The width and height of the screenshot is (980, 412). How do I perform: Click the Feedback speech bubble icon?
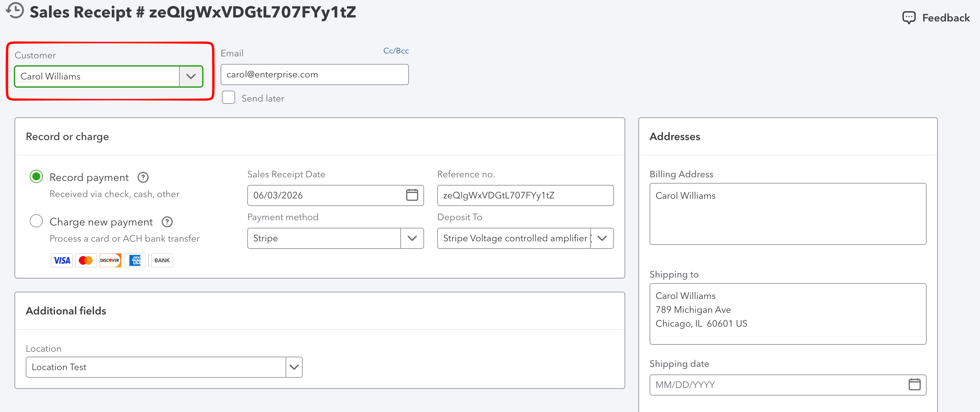click(x=909, y=18)
